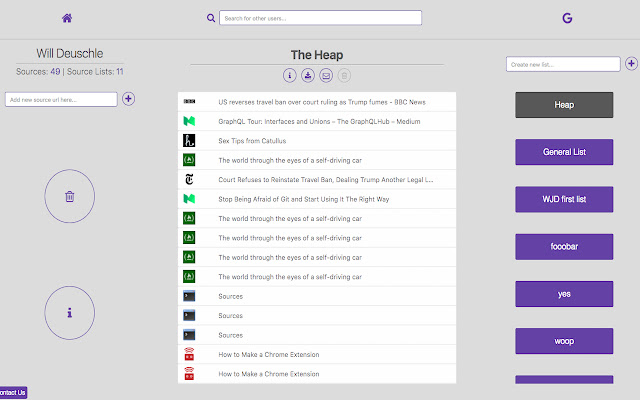Image resolution: width=640 pixels, height=400 pixels.
Task: Open the BBC News favicon row
Action: (x=189, y=102)
